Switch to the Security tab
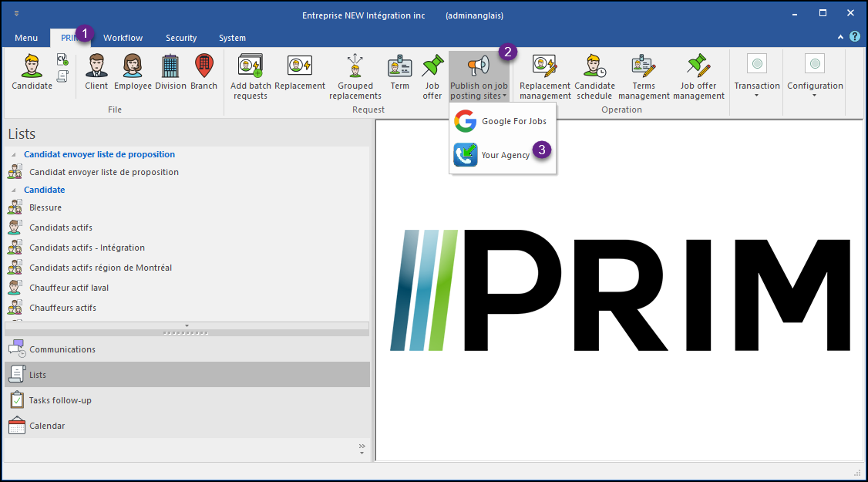The width and height of the screenshot is (868, 482). tap(181, 38)
